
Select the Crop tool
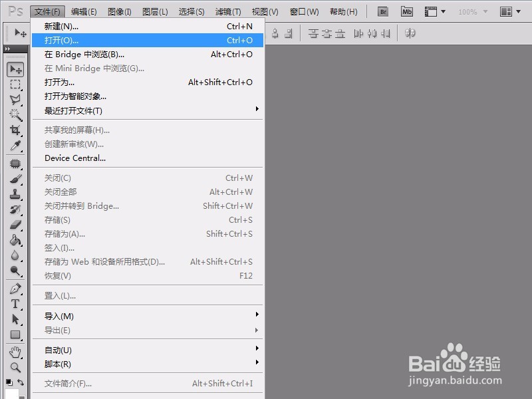(15, 130)
